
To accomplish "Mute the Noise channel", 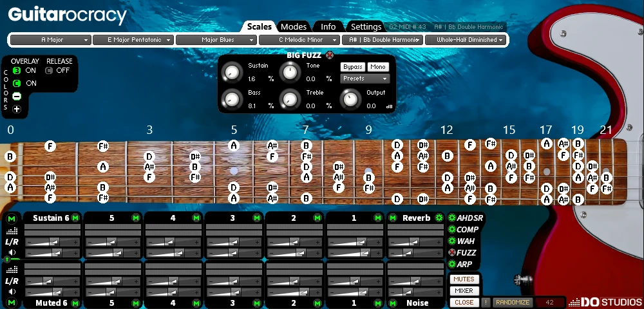I will (x=393, y=303).
